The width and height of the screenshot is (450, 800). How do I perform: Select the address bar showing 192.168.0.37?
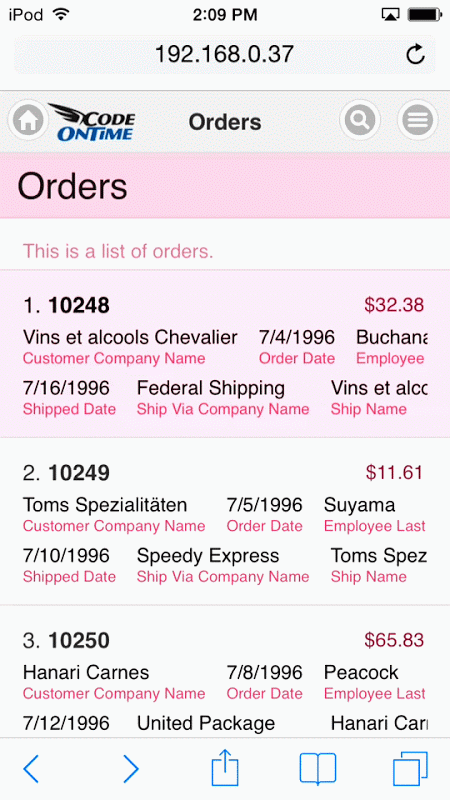point(224,55)
